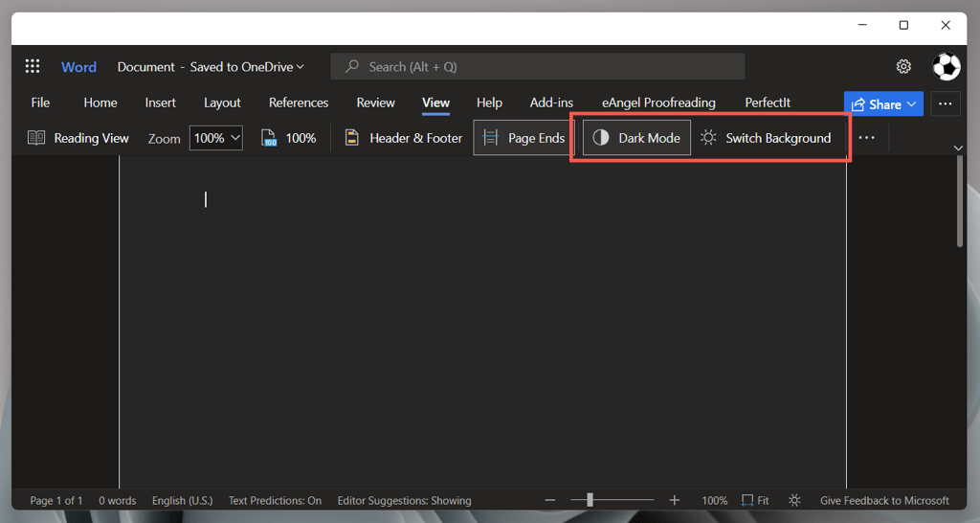Viewport: 980px width, 523px height.
Task: Click Give Feedback to Microsoft
Action: tap(884, 500)
